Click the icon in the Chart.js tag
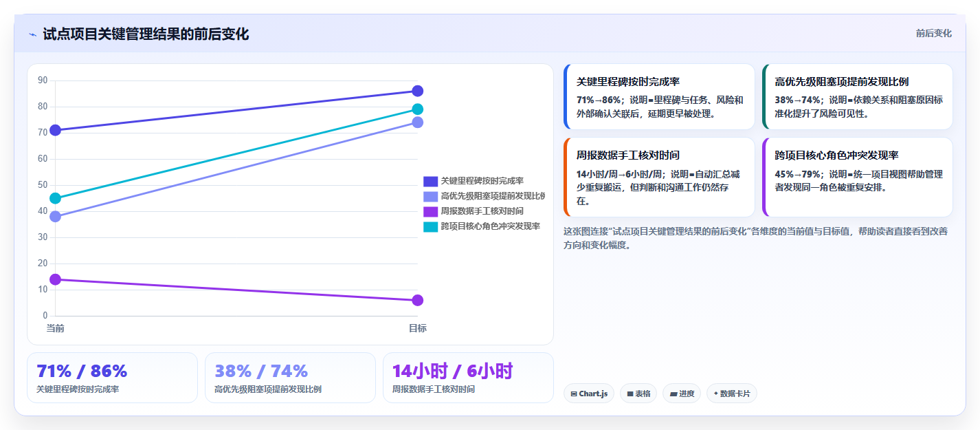This screenshot has height=430, width=980. click(x=574, y=394)
